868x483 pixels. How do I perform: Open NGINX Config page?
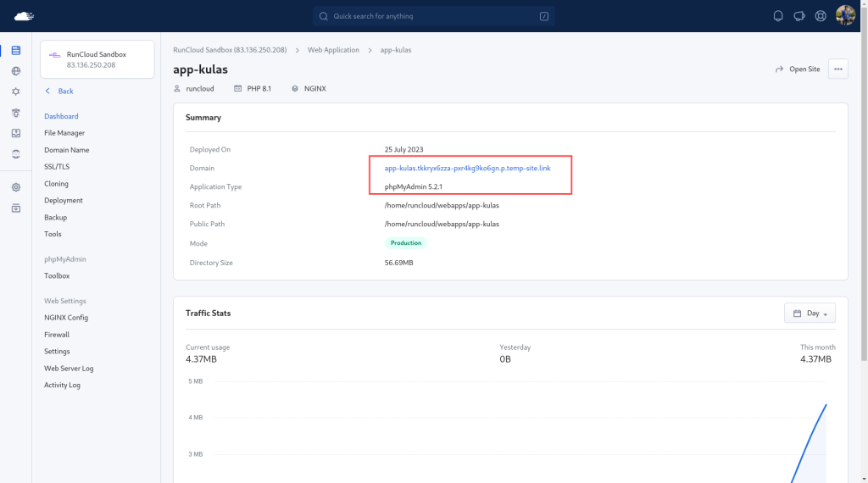point(66,318)
